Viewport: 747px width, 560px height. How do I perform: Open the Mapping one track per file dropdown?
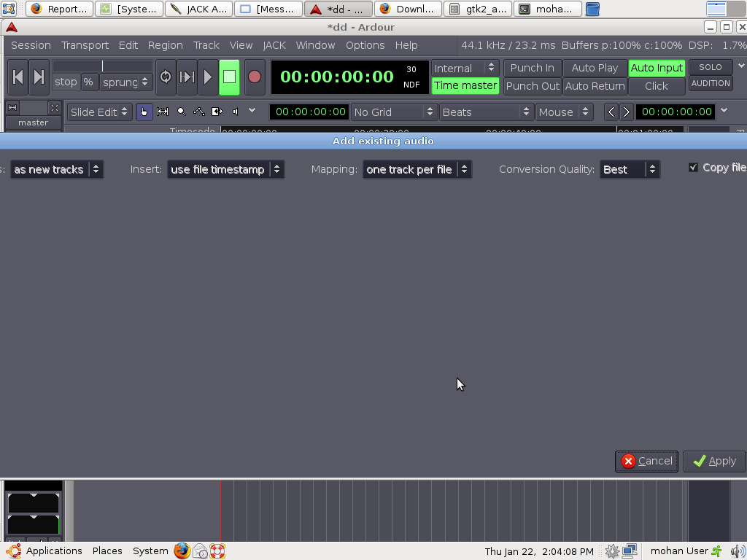click(x=417, y=169)
